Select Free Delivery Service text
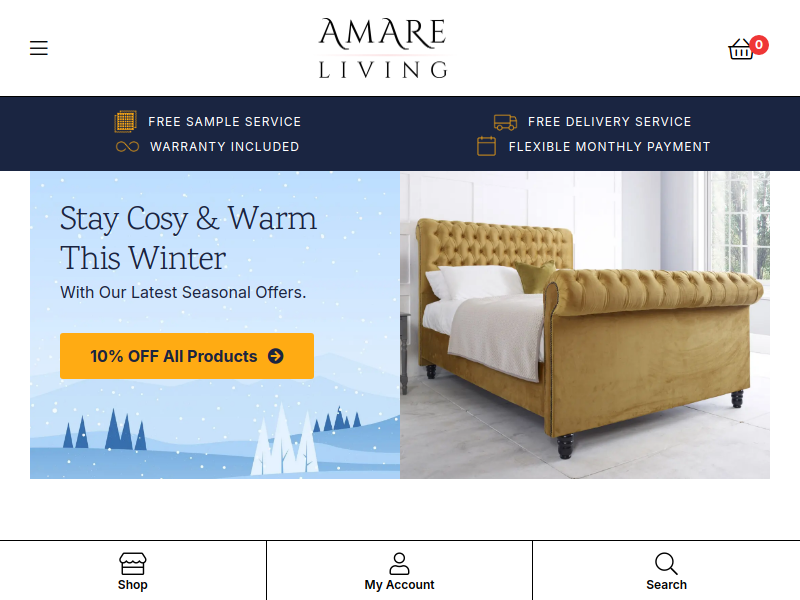800x600 pixels. (x=610, y=122)
